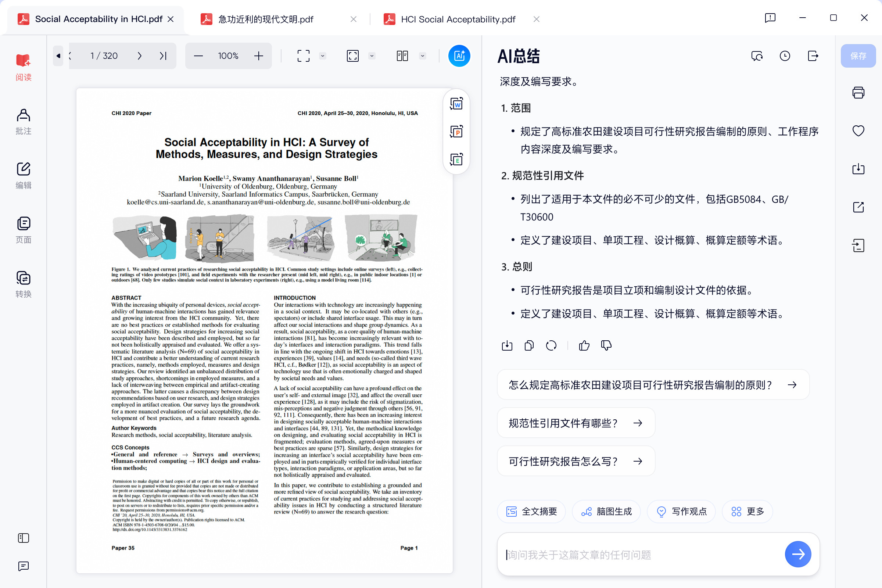Click the fullscreen view icon
The height and width of the screenshot is (588, 882).
(x=353, y=56)
